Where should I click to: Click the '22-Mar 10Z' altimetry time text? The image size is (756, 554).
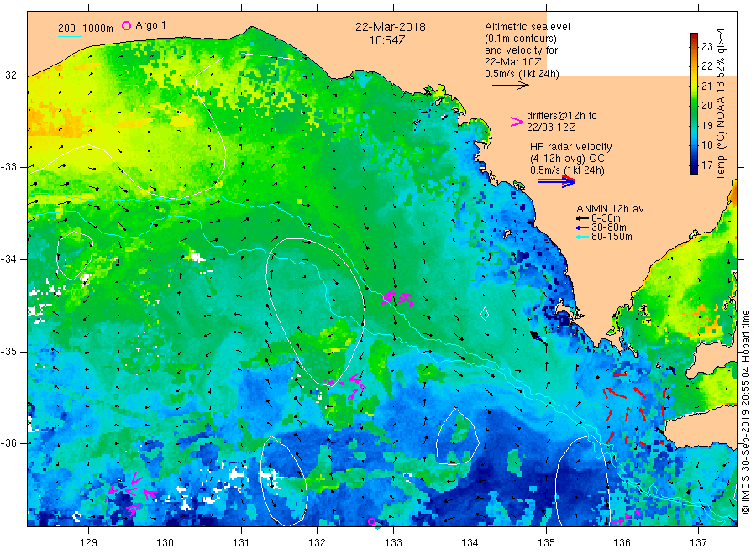coord(513,61)
